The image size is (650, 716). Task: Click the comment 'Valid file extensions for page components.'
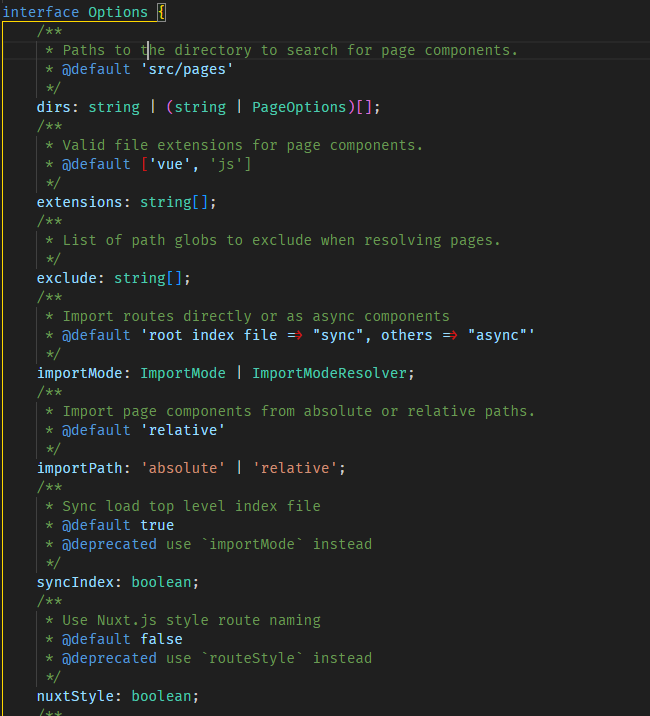tap(243, 145)
